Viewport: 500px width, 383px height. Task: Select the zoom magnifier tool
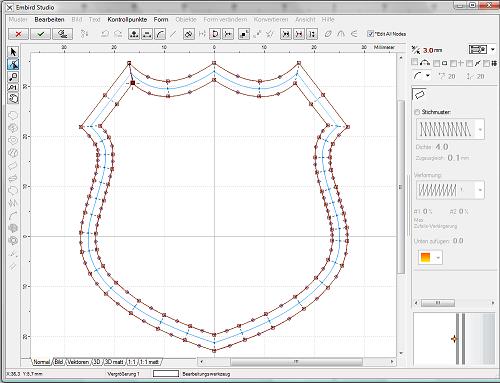[x=13, y=77]
